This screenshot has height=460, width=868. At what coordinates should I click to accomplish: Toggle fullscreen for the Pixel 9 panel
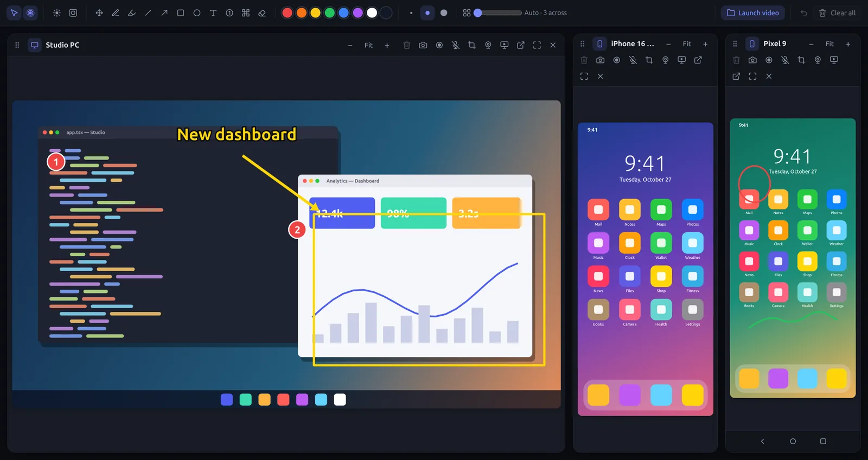[752, 76]
